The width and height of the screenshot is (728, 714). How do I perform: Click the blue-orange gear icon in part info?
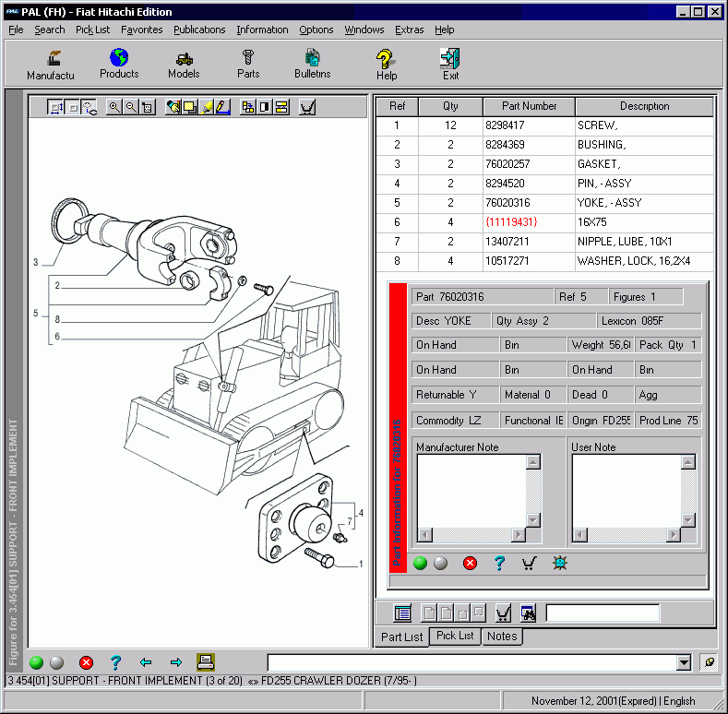tap(560, 563)
